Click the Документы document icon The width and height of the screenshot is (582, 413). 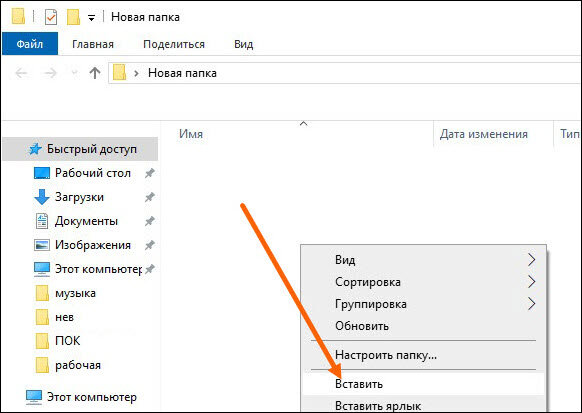point(42,221)
